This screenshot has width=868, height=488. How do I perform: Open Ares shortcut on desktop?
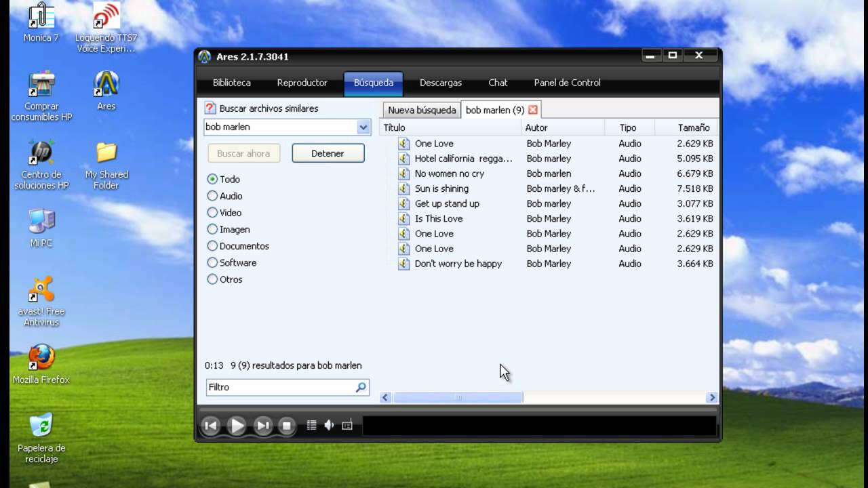click(x=106, y=91)
